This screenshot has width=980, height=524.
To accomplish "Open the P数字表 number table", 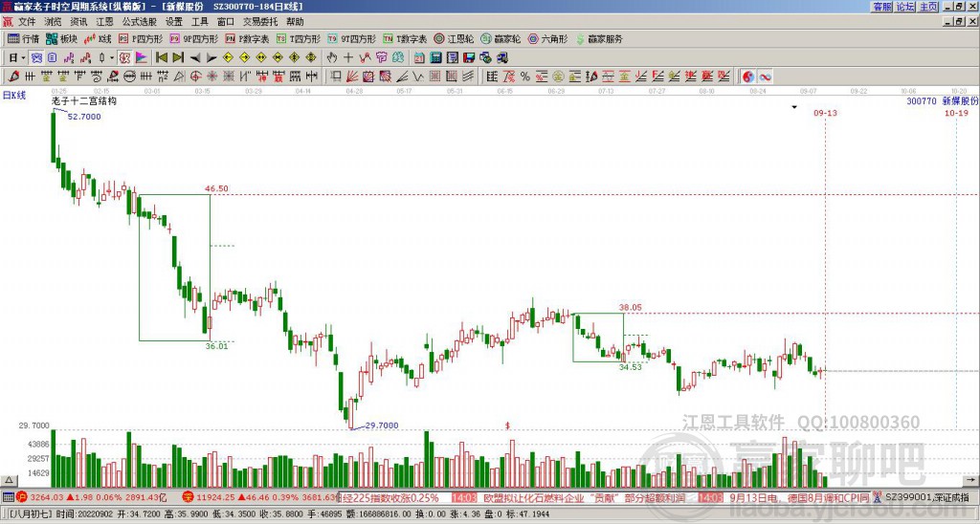I will (x=248, y=38).
